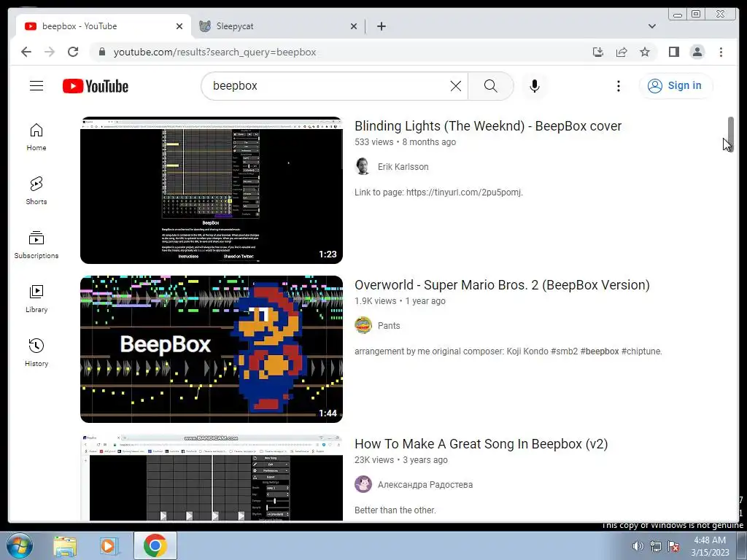Expand the tab search dropdown arrow
This screenshot has width=747, height=560.
point(651,26)
